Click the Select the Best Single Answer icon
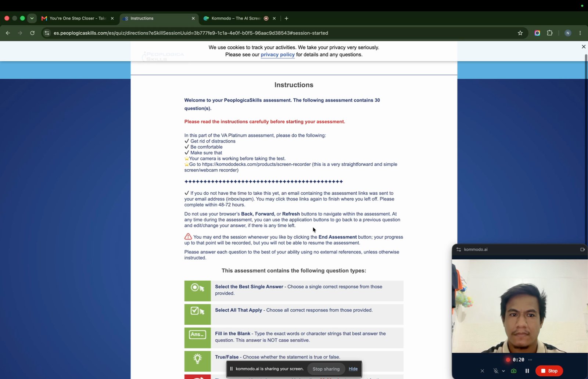The height and width of the screenshot is (379, 588). [x=197, y=291]
